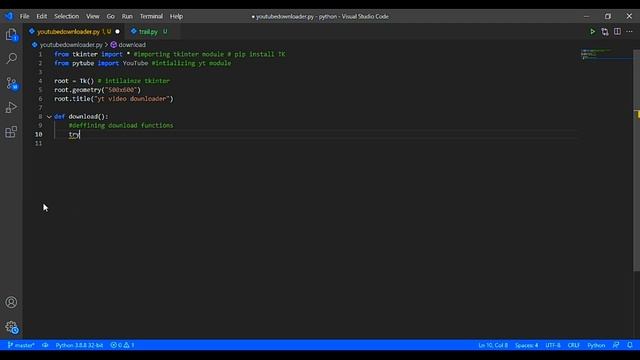The height and width of the screenshot is (360, 640).
Task: Open the Go menu
Action: click(x=111, y=16)
